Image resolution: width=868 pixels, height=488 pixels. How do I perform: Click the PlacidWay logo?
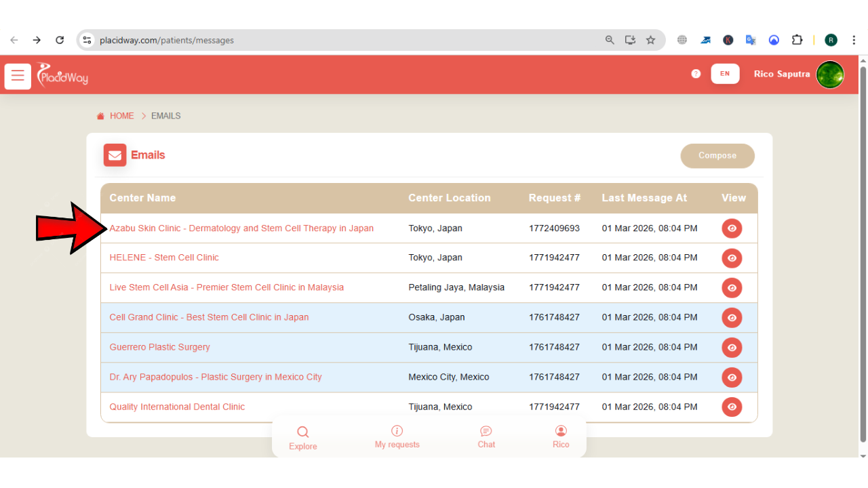tap(62, 75)
